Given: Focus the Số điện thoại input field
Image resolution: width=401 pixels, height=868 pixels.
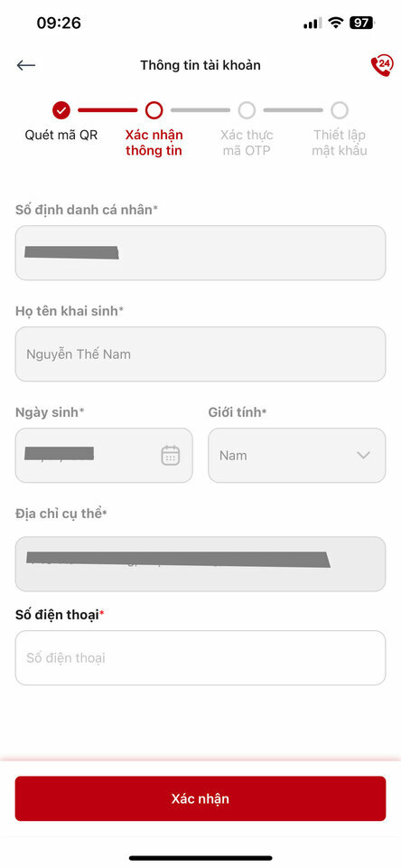Looking at the screenshot, I should (200, 657).
